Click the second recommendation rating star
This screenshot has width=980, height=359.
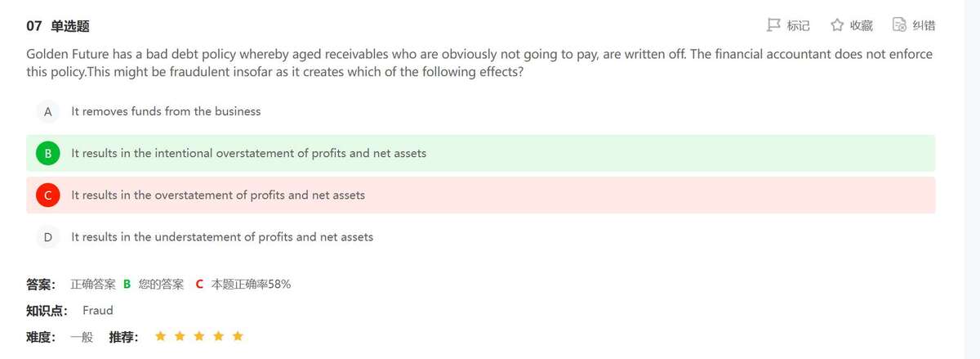(x=180, y=336)
